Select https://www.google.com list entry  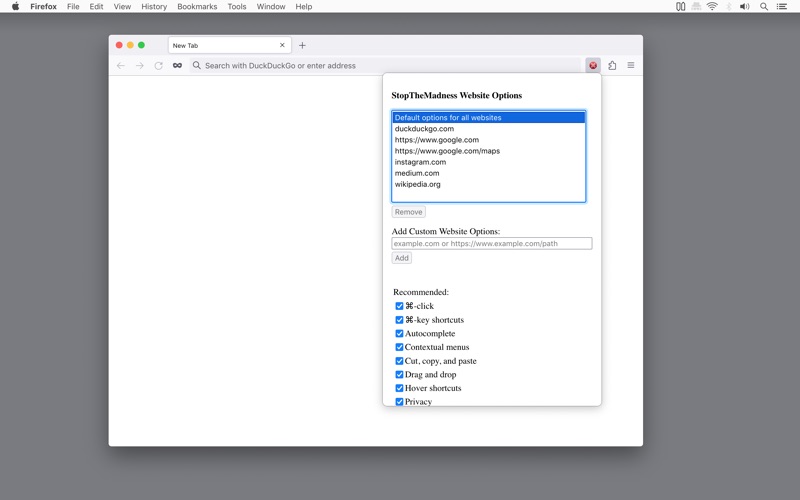click(x=489, y=140)
